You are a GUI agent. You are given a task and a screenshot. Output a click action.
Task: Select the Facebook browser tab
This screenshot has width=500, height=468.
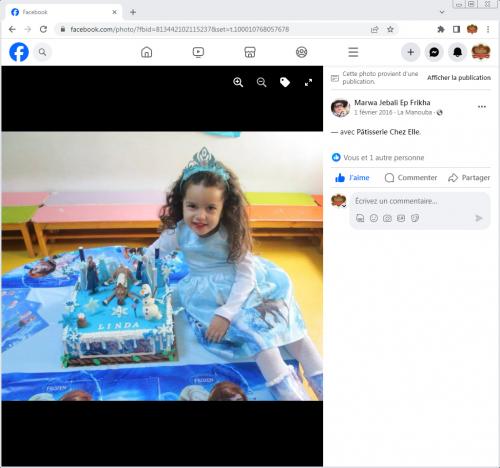click(x=64, y=12)
